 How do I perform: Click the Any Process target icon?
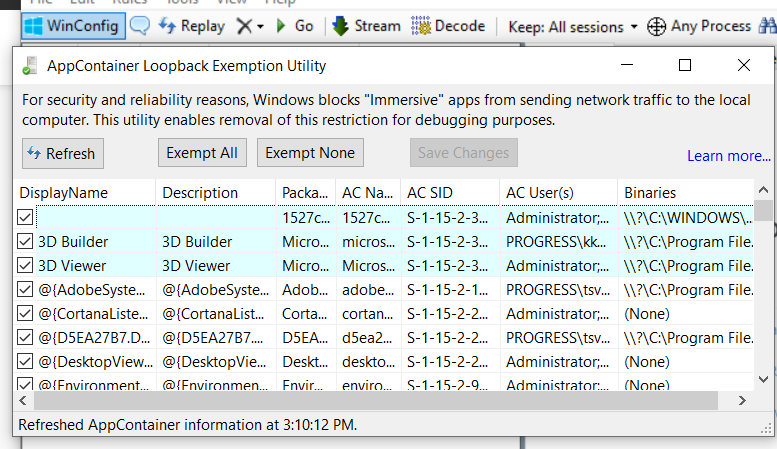656,26
